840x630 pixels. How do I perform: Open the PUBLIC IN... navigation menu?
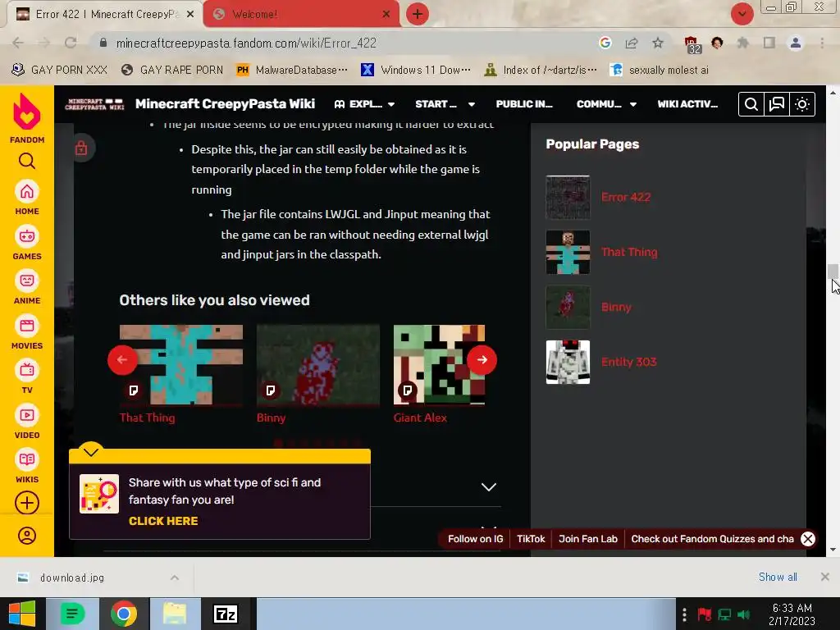point(524,104)
